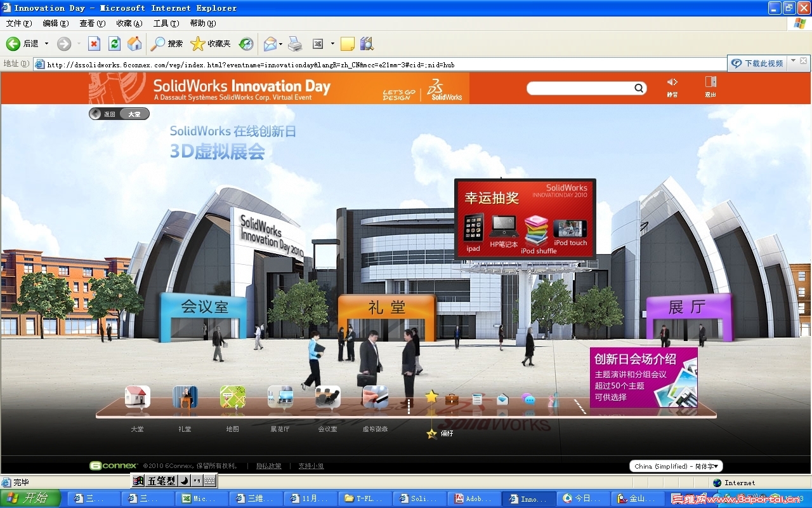Open the notes list icon in the dock
The width and height of the screenshot is (812, 508).
click(x=478, y=399)
